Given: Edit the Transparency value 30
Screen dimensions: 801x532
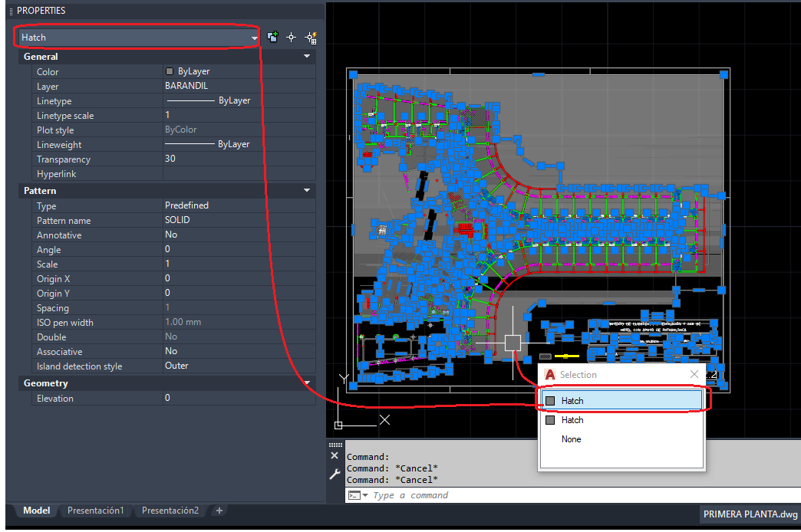Looking at the screenshot, I should click(x=239, y=159).
